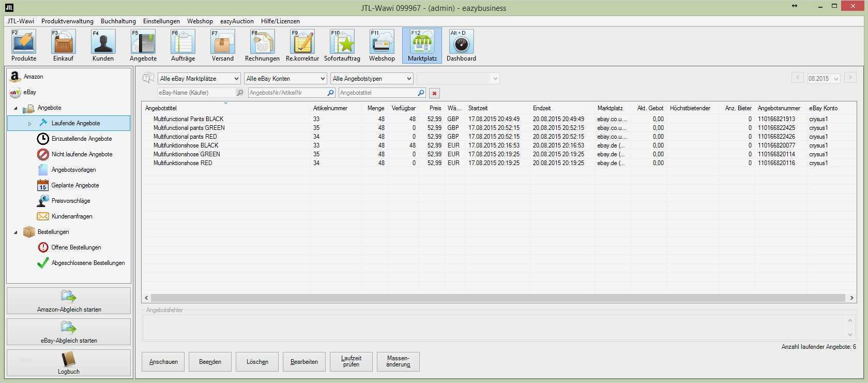The width and height of the screenshot is (868, 383).
Task: Start the Amazon-Abgleich
Action: 69,301
